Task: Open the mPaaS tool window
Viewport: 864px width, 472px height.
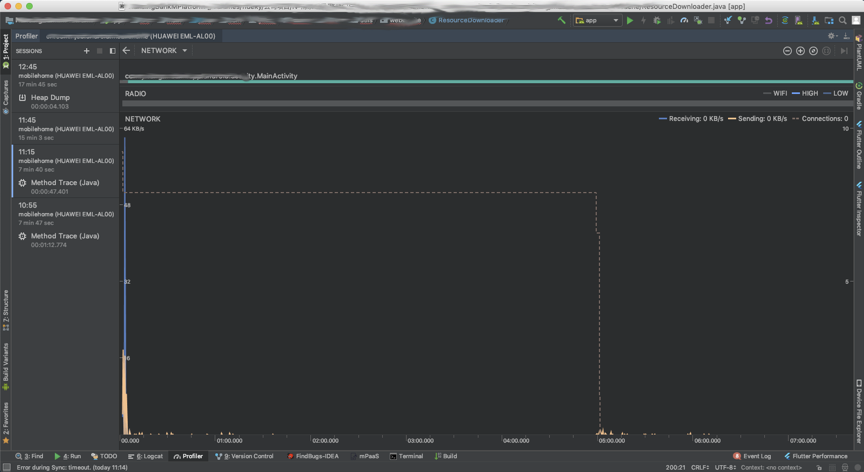Action: pyautogui.click(x=365, y=456)
